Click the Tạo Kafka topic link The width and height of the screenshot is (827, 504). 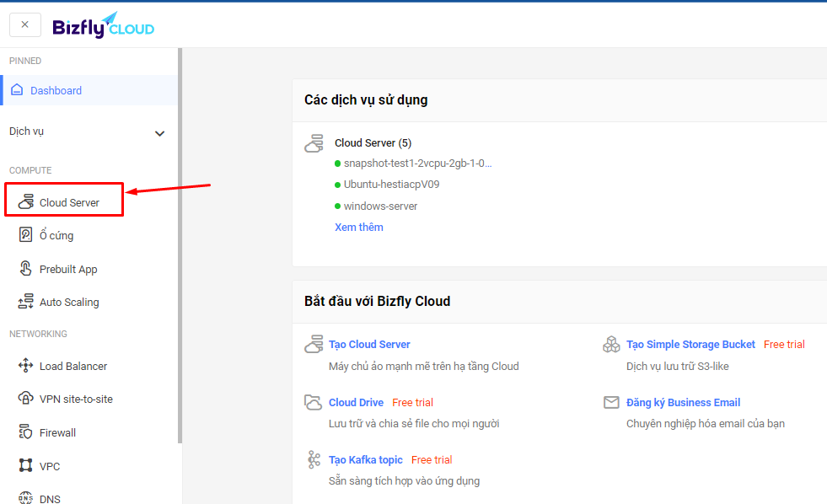click(366, 459)
